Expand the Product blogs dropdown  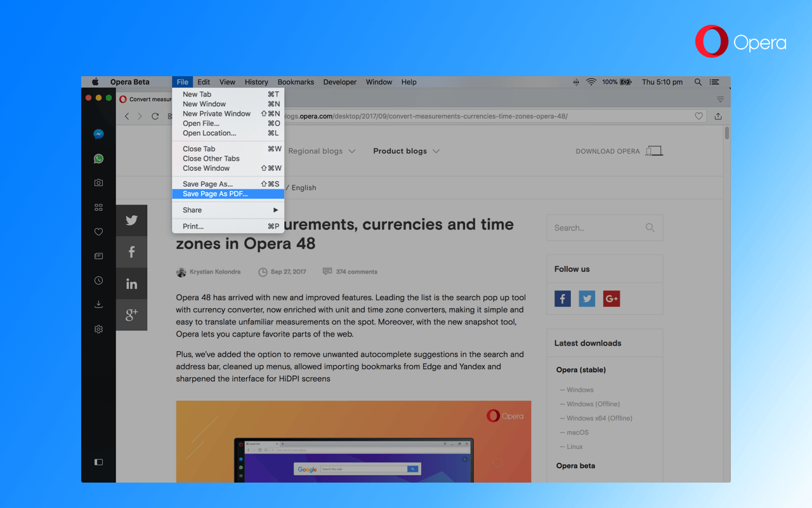(406, 151)
